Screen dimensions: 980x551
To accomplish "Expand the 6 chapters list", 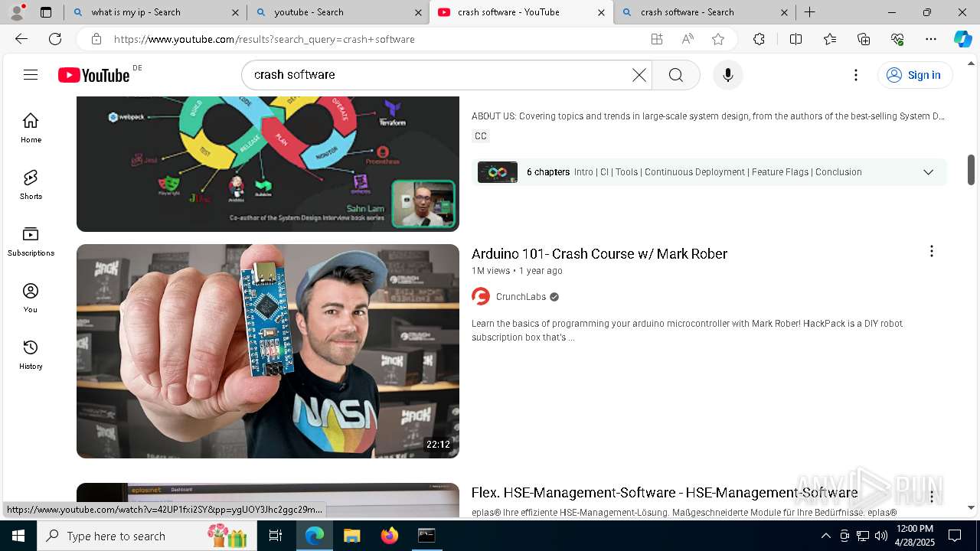I will coord(929,172).
